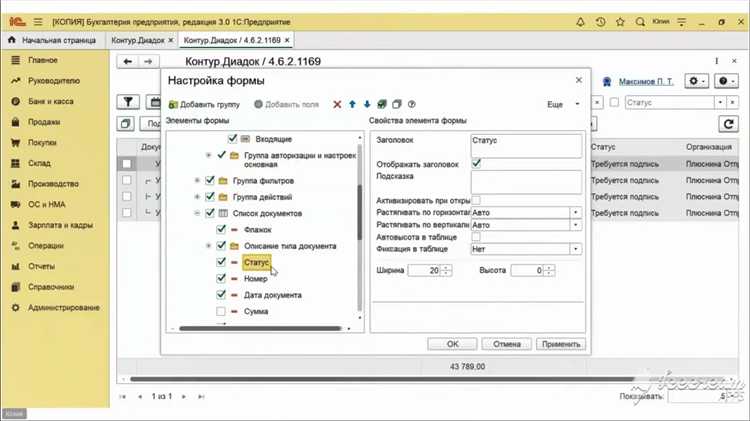The width and height of the screenshot is (750, 421).
Task: Toggle Отображать заголовок checkbox
Action: coord(476,164)
